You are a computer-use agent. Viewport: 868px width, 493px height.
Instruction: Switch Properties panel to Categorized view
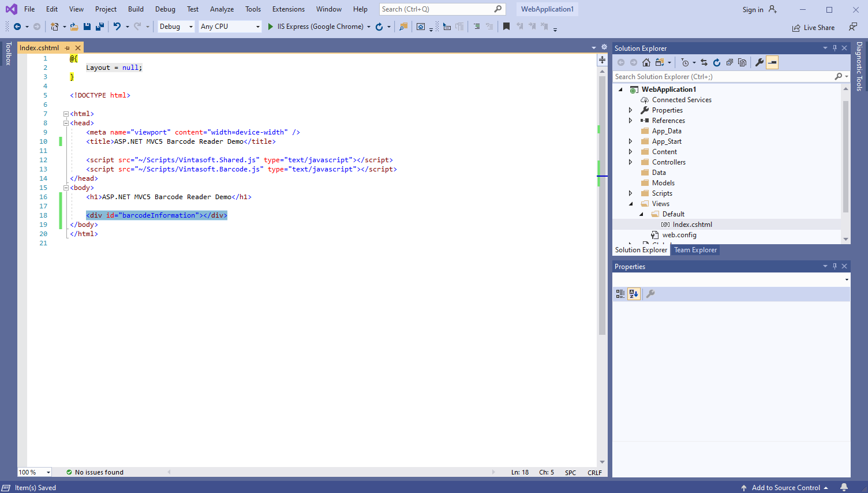pos(620,294)
